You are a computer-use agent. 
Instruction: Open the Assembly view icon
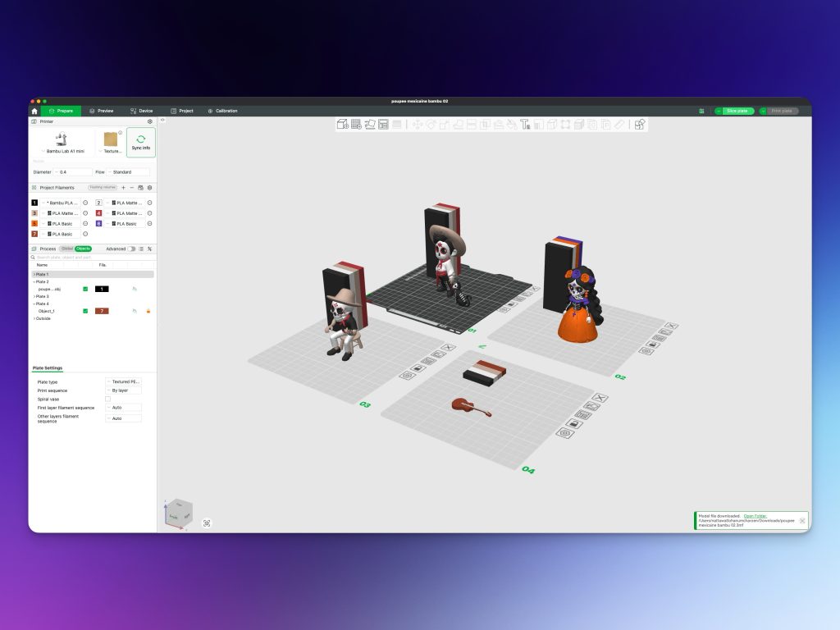click(640, 125)
